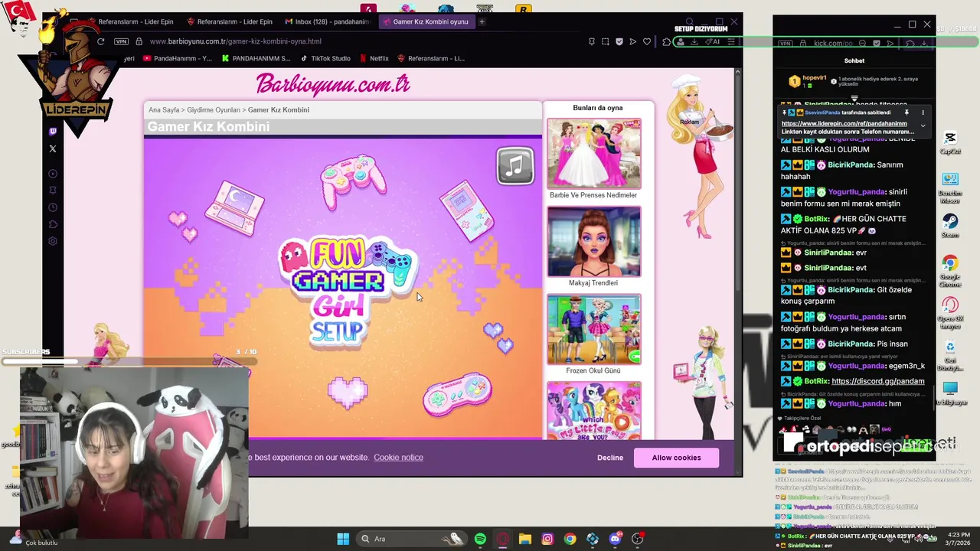This screenshot has height=551, width=980.
Task: Open Spotify from the taskbar
Action: (x=480, y=539)
